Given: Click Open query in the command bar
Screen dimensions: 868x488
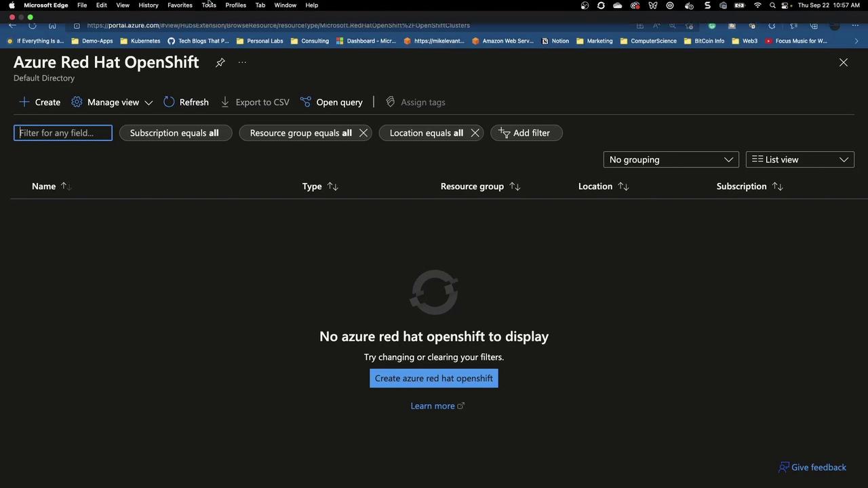Looking at the screenshot, I should [332, 102].
